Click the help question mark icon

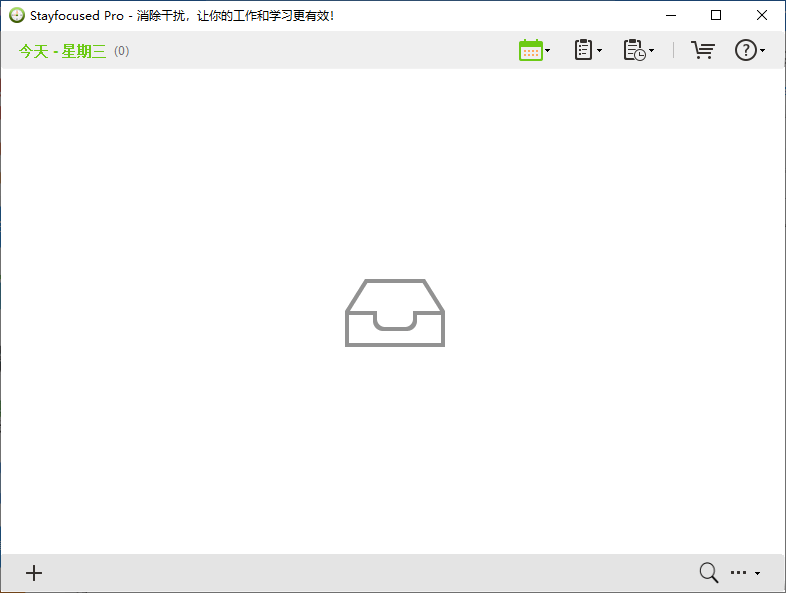[746, 50]
